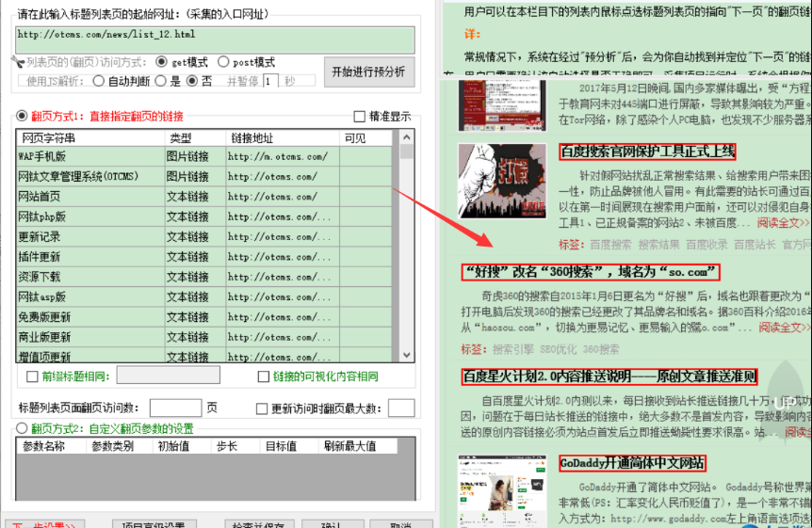Click the 链接地址 column header
812x528 pixels.
pyautogui.click(x=283, y=138)
